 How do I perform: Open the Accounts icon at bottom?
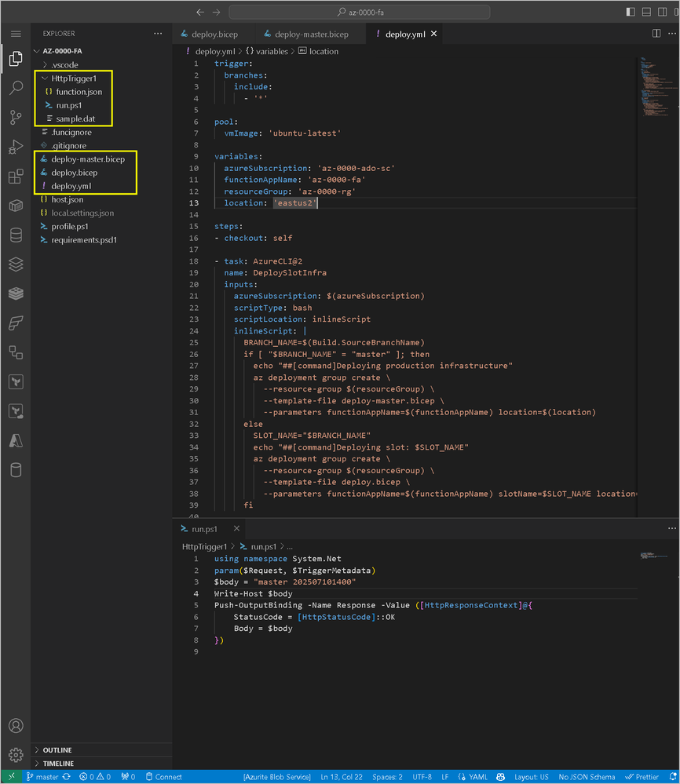tap(16, 725)
